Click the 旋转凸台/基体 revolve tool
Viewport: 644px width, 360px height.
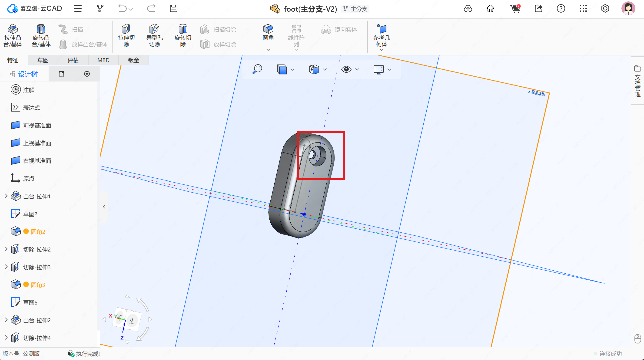41,36
